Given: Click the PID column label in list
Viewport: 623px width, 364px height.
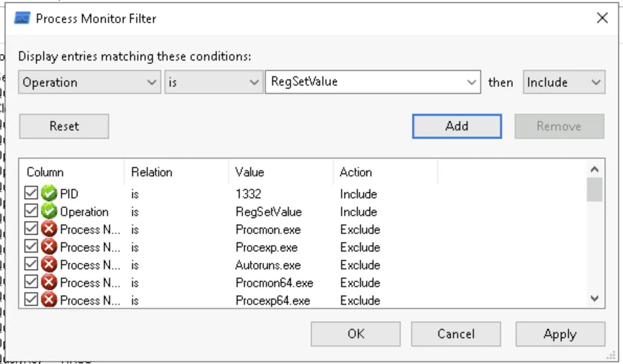Looking at the screenshot, I should 69,193.
